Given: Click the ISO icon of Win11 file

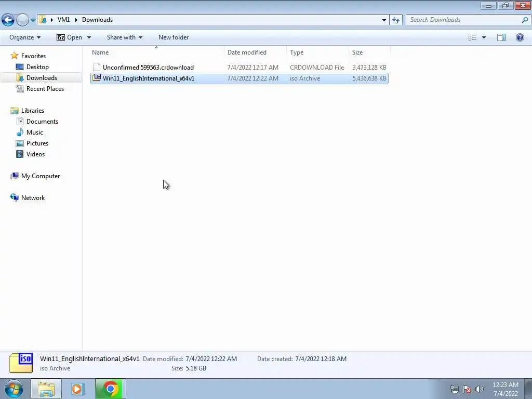Looking at the screenshot, I should tap(97, 78).
